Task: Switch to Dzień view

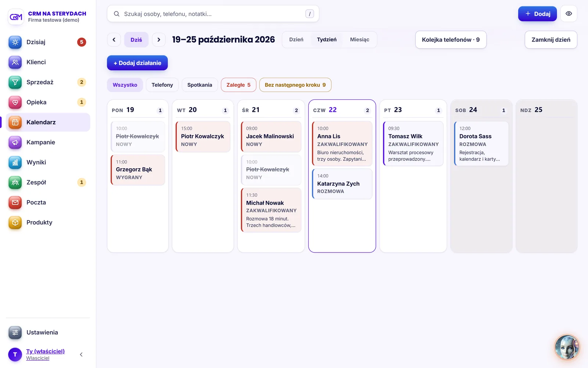Action: [296, 40]
